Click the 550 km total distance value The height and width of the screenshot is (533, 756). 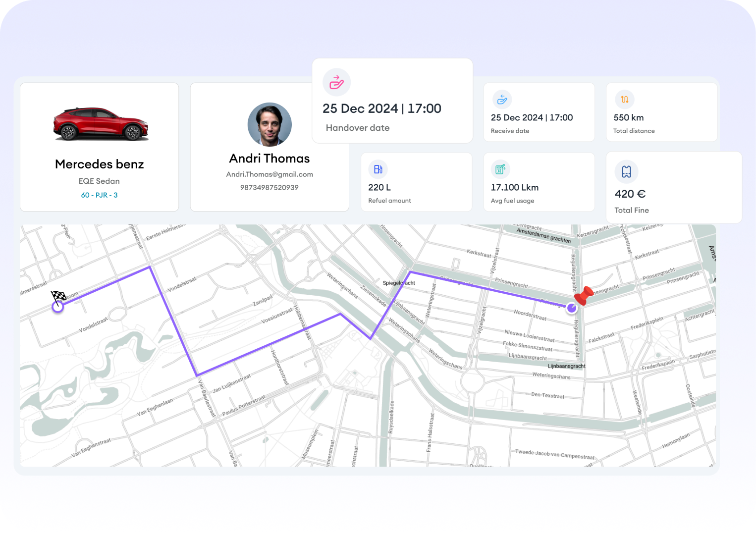point(629,117)
